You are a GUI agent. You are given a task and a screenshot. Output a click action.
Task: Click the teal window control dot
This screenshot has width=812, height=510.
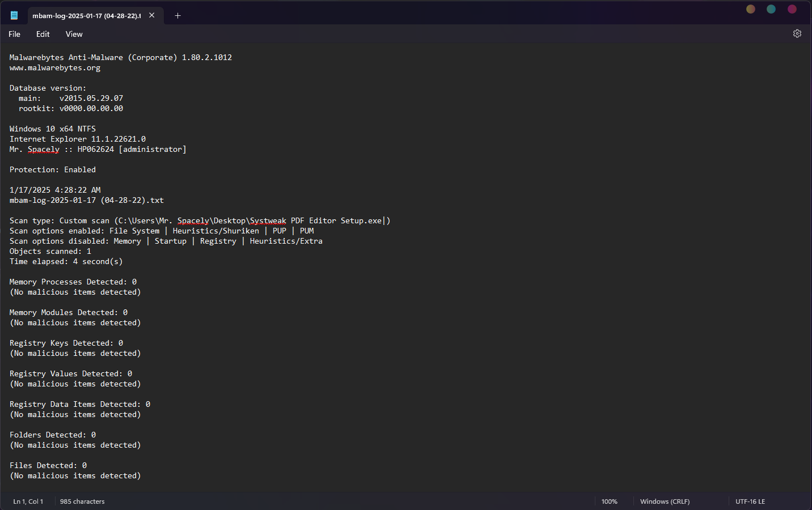click(x=771, y=9)
